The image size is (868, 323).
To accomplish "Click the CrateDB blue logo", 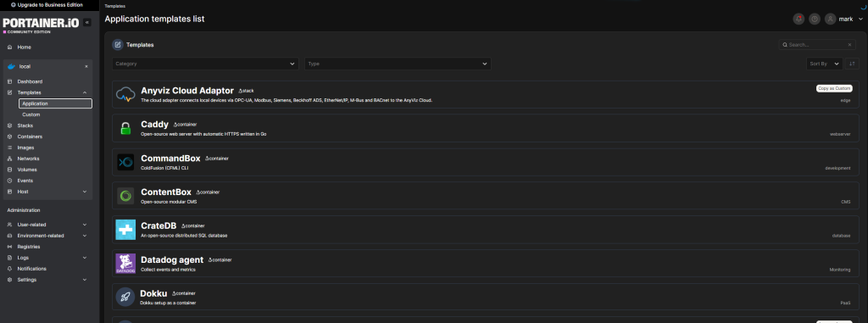I will [x=125, y=230].
